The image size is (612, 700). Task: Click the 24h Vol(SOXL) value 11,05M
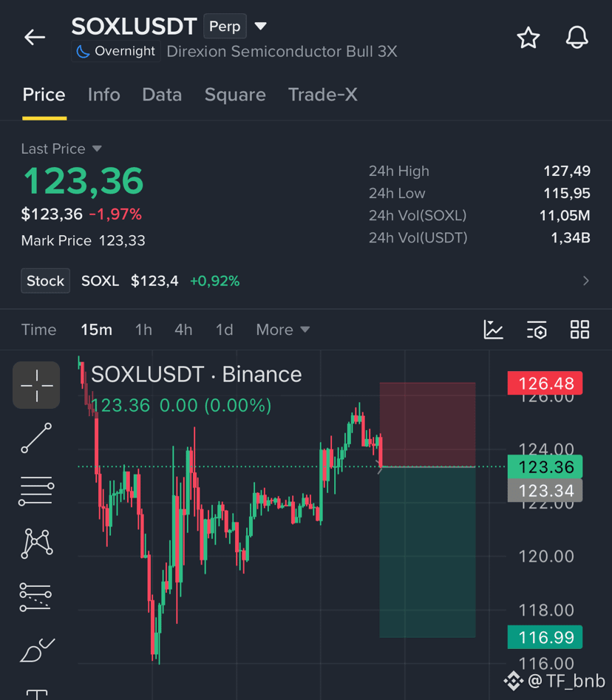[565, 216]
